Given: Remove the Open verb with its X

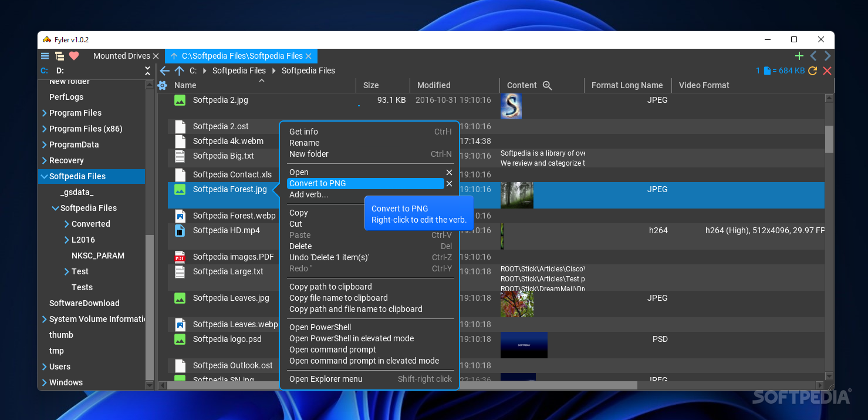Looking at the screenshot, I should coord(449,172).
